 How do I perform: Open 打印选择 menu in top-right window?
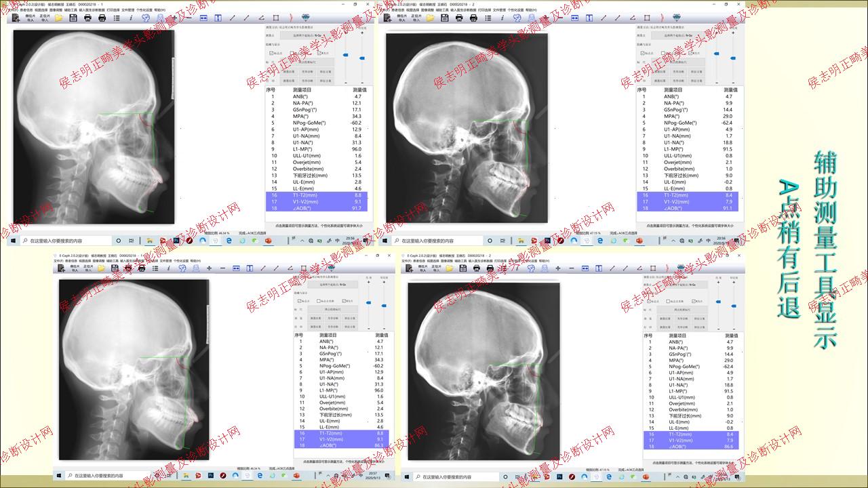tap(485, 9)
